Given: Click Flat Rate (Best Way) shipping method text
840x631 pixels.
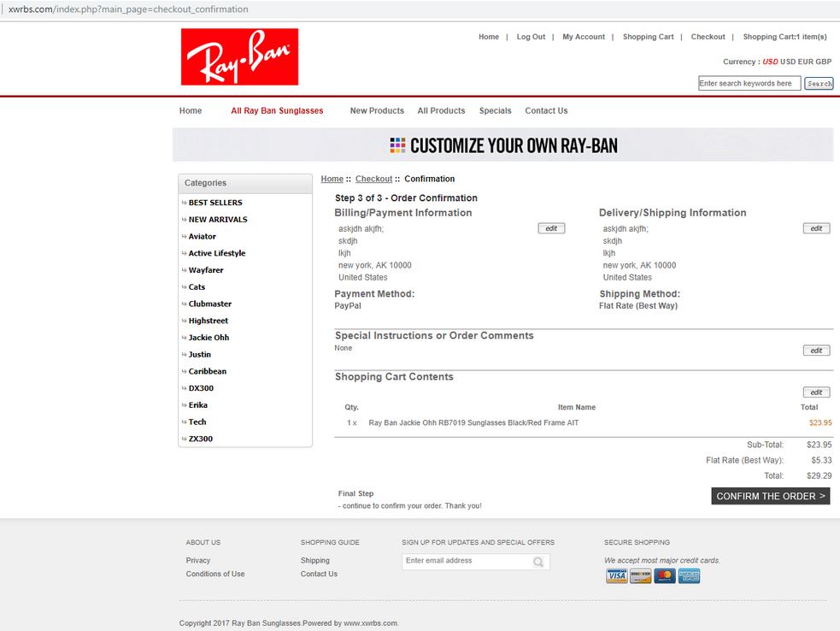Looking at the screenshot, I should [x=638, y=306].
